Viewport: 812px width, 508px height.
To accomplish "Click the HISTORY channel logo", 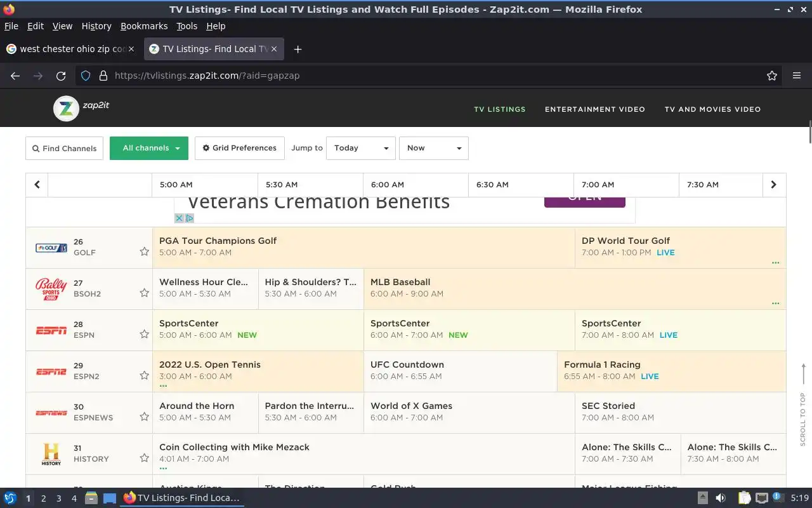I will 51,455.
